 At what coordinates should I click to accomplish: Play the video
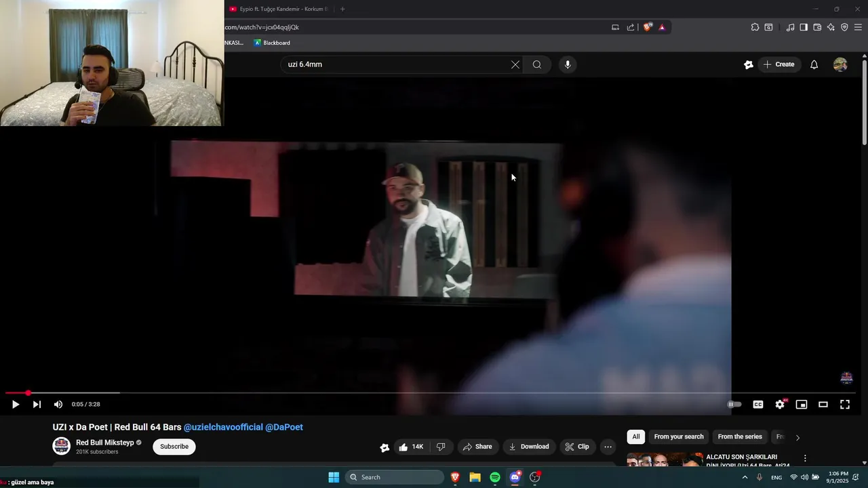(15, 405)
